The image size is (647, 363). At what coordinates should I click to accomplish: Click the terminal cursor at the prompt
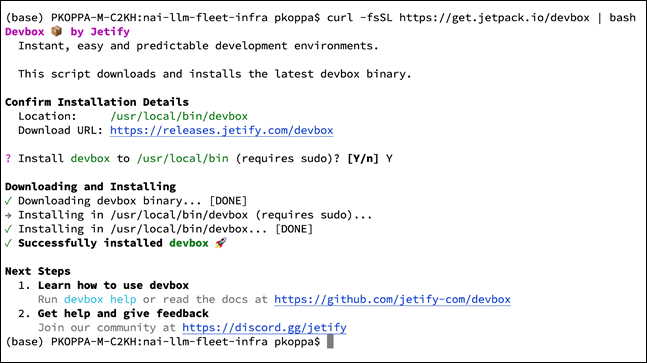coord(330,342)
